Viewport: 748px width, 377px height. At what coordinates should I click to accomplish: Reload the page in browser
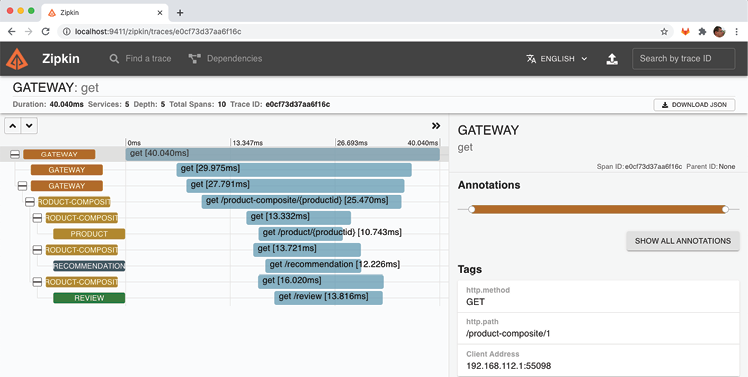click(x=46, y=31)
